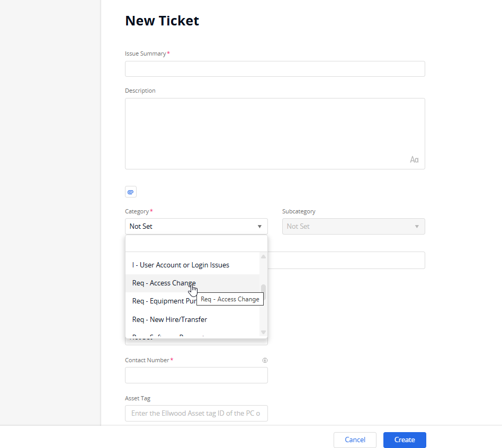Click the text field right of category list
Screen dimensions: 502x448
346,260
